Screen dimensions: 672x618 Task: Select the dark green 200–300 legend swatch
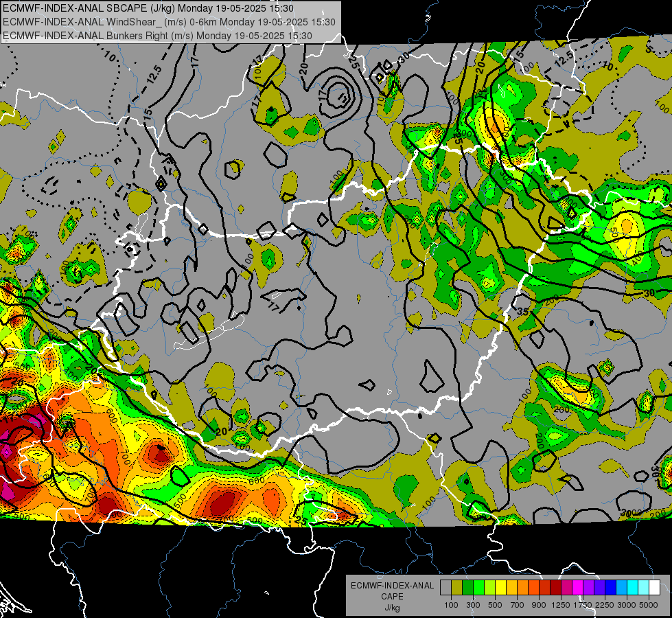click(x=467, y=587)
